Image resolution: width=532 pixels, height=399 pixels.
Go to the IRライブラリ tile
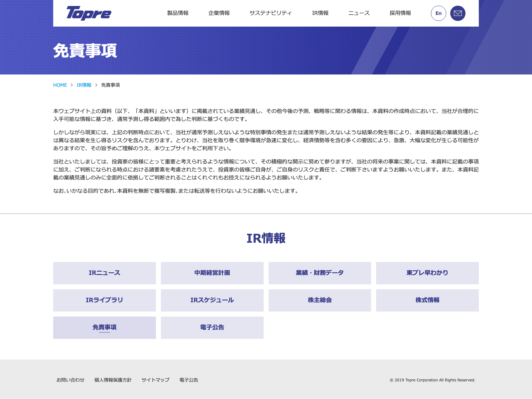[104, 300]
